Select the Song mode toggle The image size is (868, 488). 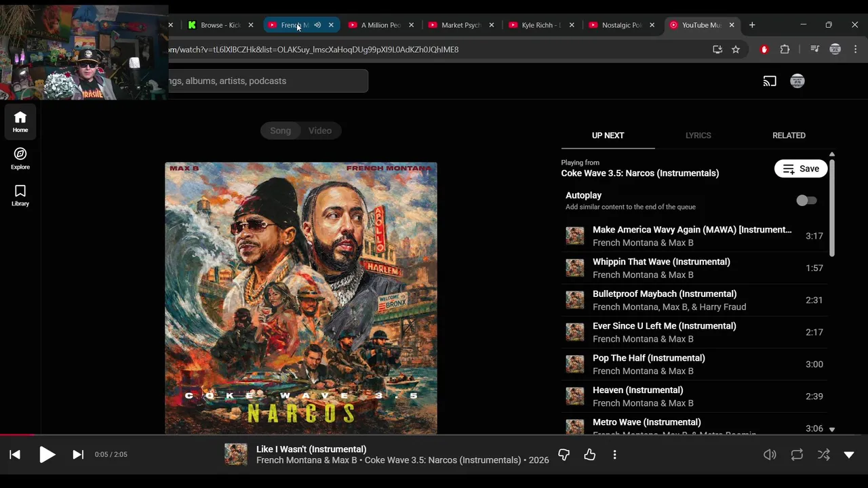[x=281, y=131]
